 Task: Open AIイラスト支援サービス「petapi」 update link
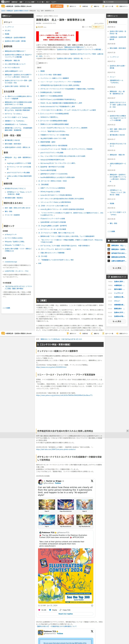pos(118,213)
